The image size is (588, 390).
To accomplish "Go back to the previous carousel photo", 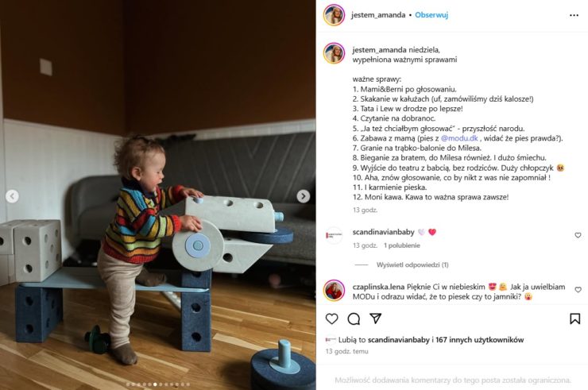I will click(13, 196).
